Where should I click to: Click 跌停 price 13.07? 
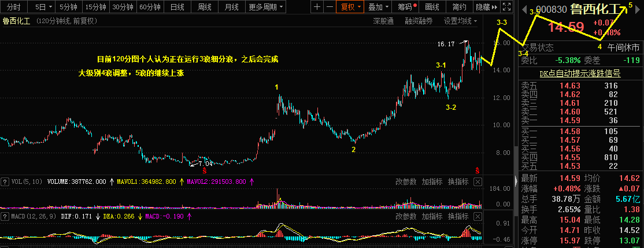tap(628, 240)
